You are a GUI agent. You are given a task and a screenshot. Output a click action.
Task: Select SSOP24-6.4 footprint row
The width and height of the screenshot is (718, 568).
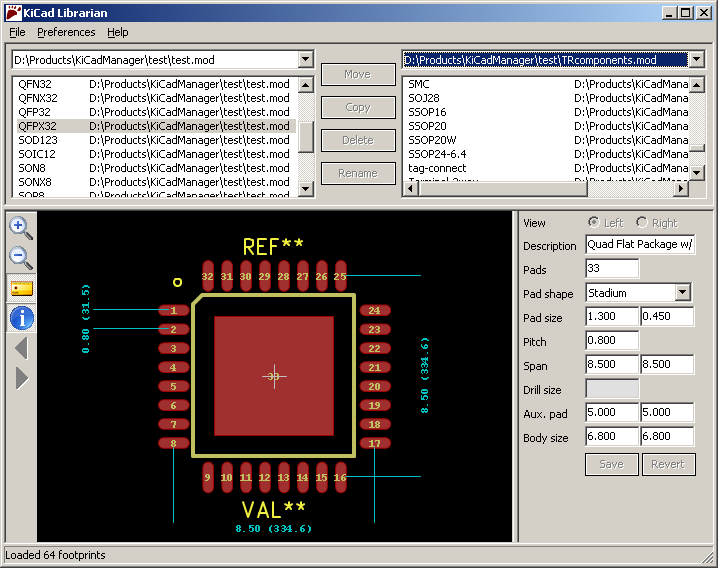click(547, 154)
